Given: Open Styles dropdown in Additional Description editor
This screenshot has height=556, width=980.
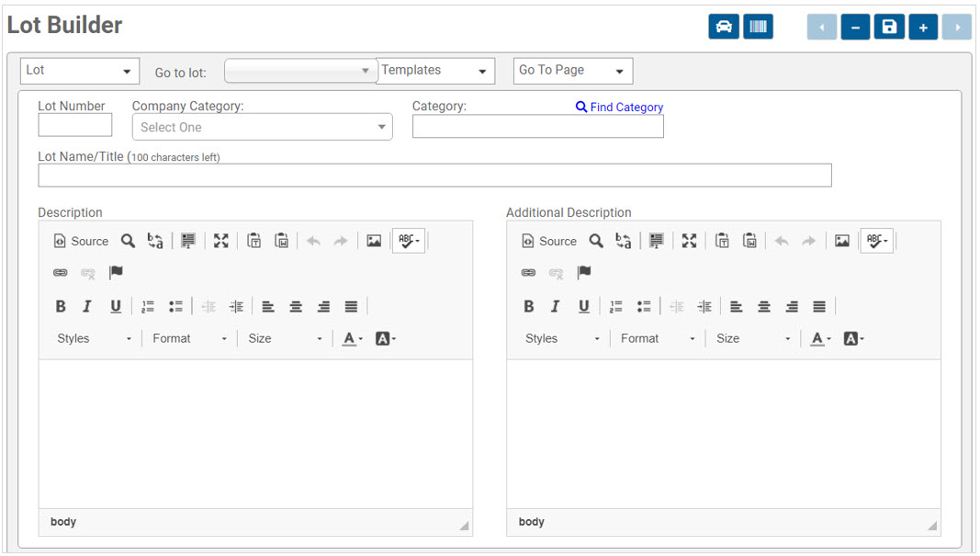Looking at the screenshot, I should tap(562, 338).
